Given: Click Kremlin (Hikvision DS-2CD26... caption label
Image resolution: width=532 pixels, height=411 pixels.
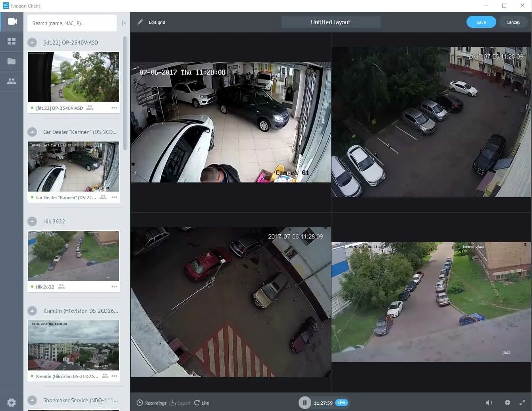Looking at the screenshot, I should click(x=67, y=376).
